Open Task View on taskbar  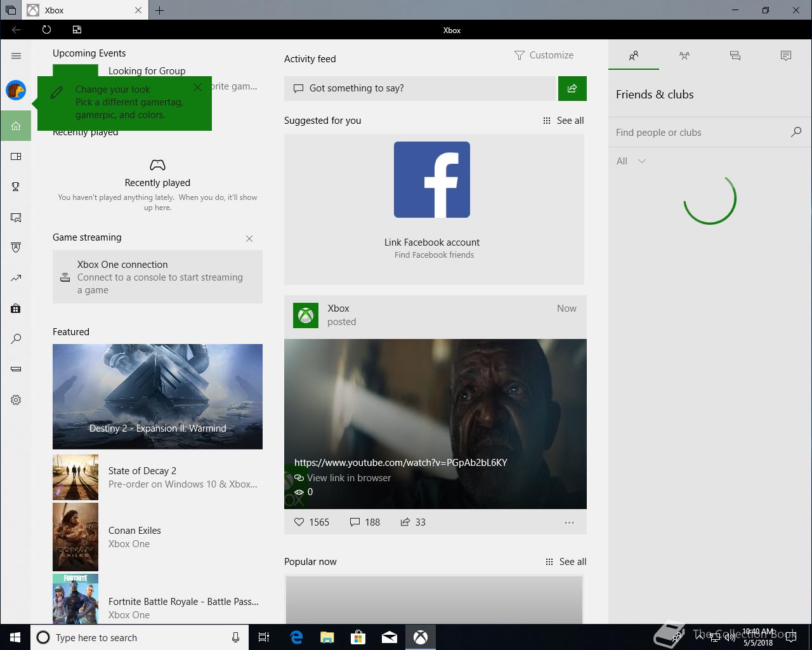pos(264,637)
